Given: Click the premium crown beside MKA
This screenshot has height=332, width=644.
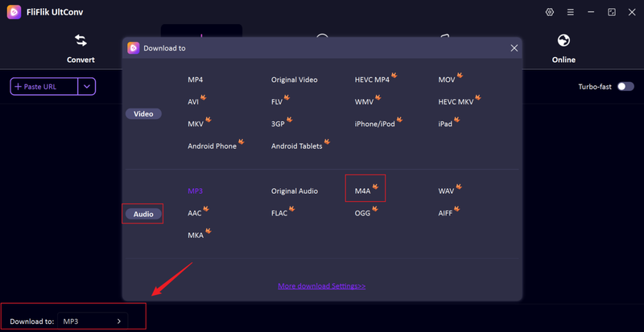Looking at the screenshot, I should (x=208, y=231).
